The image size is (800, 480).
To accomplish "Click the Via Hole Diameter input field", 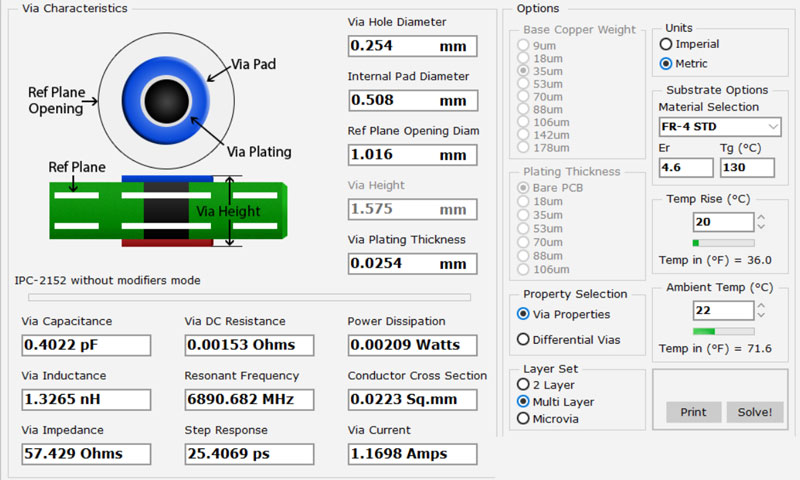I will 412,46.
